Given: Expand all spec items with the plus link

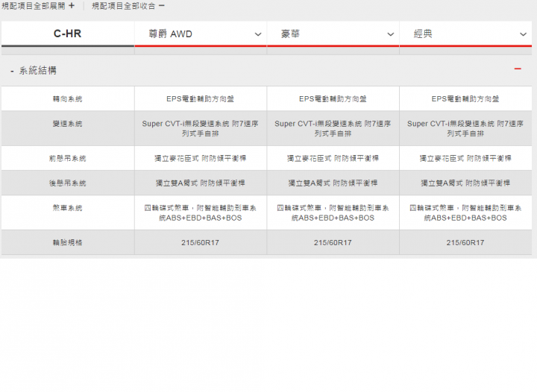Looking at the screenshot, I should [38, 6].
